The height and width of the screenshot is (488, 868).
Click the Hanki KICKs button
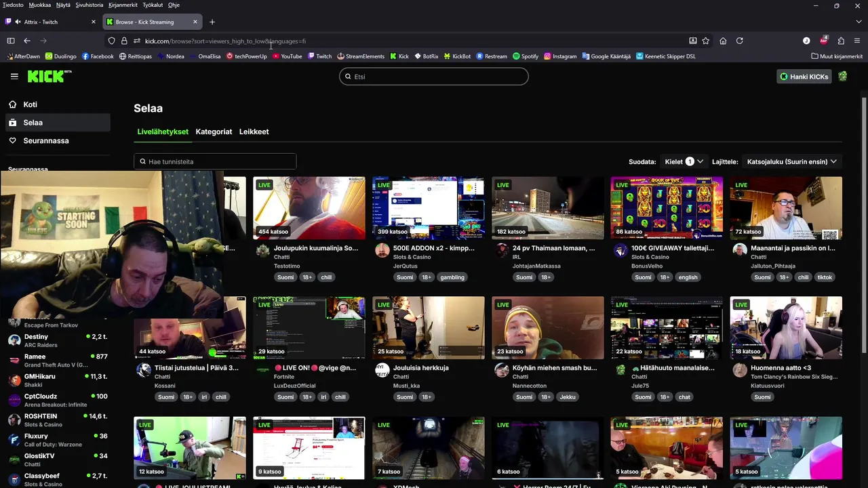click(x=804, y=77)
